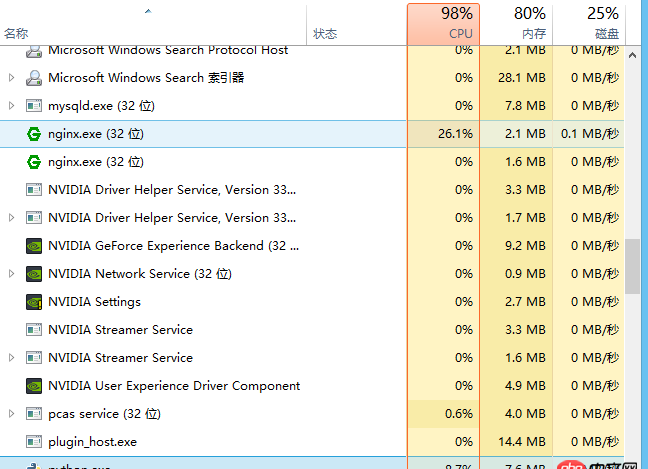Select the pcas service icon
The height and width of the screenshot is (469, 648).
pos(33,413)
